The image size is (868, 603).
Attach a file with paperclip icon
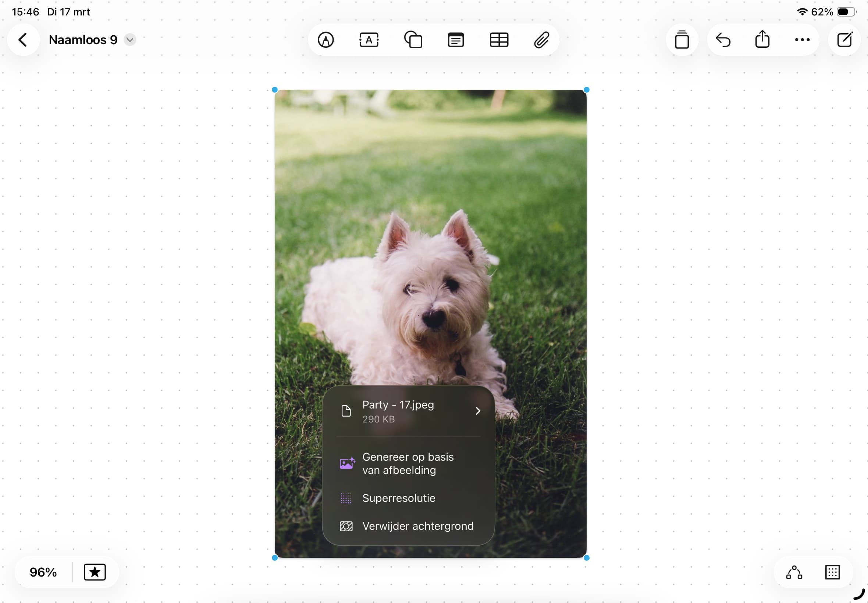541,40
